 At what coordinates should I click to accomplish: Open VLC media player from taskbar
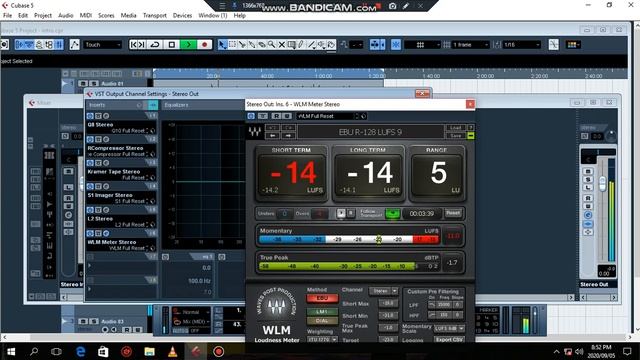pos(173,351)
